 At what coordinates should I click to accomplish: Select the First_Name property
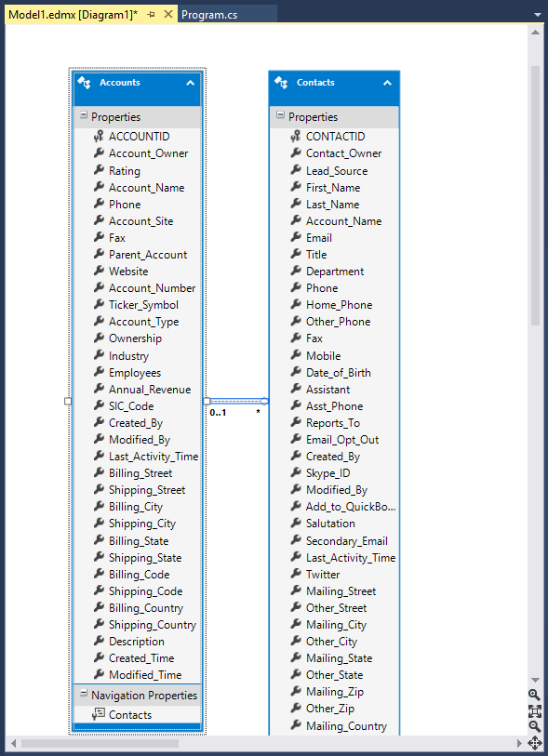coord(334,188)
